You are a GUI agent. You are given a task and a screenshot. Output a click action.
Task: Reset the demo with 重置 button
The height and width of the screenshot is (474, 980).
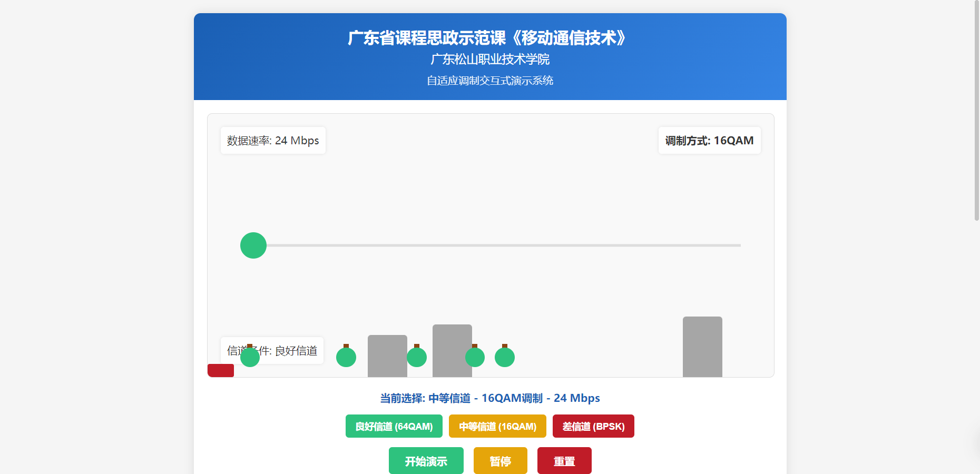click(x=564, y=461)
